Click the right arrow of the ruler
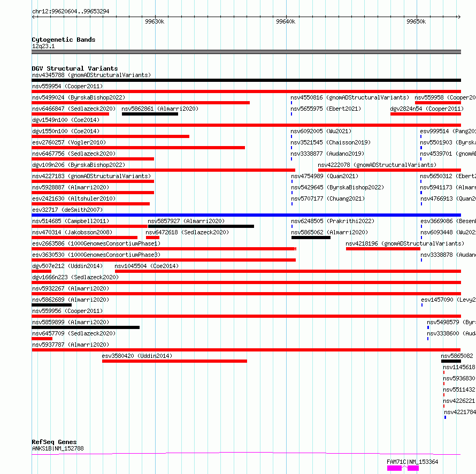This screenshot has width=476, height=474. click(459, 17)
